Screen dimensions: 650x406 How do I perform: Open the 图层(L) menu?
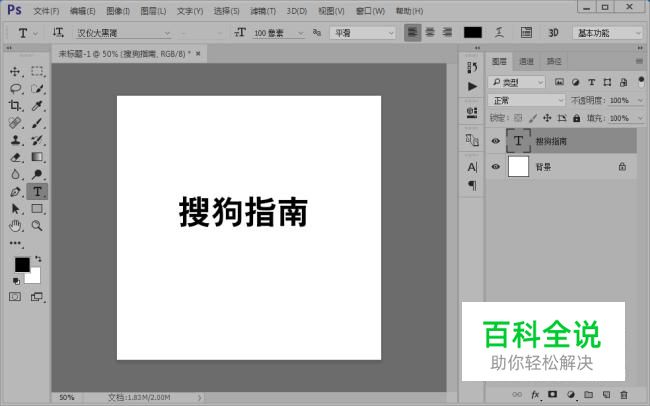(153, 11)
